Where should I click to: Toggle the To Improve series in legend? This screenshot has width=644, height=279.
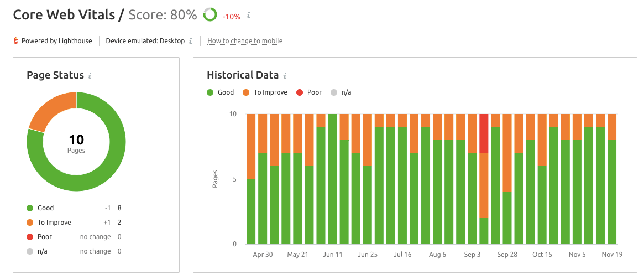[265, 92]
